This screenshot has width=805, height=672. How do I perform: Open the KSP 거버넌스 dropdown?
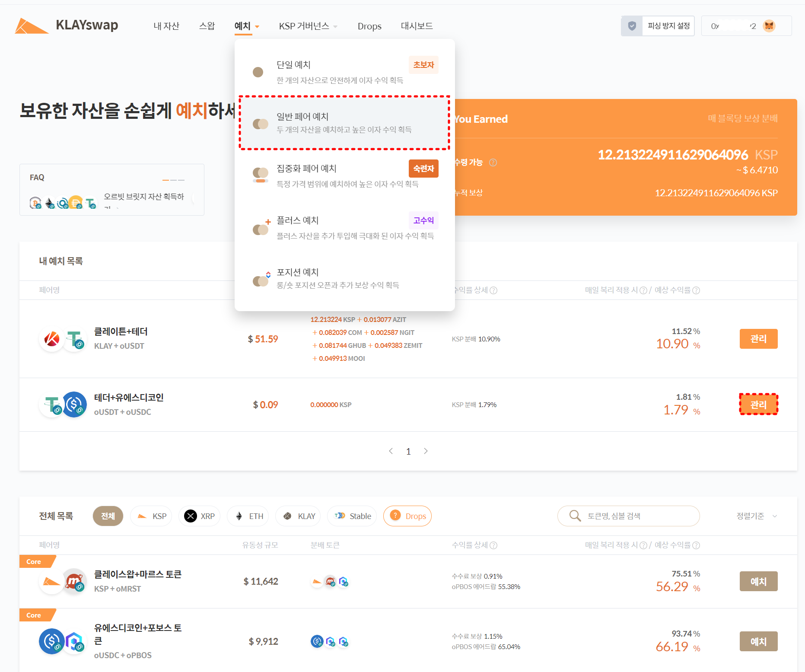[x=308, y=26]
